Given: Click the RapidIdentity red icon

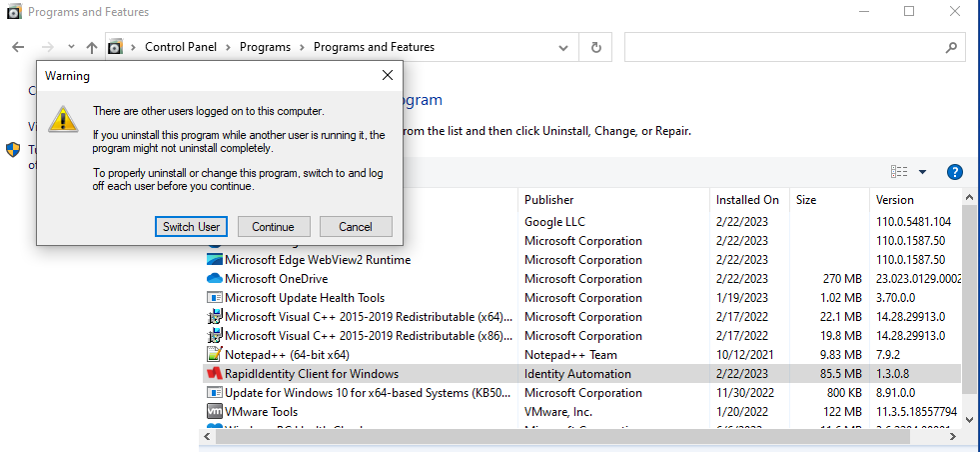Looking at the screenshot, I should [215, 374].
